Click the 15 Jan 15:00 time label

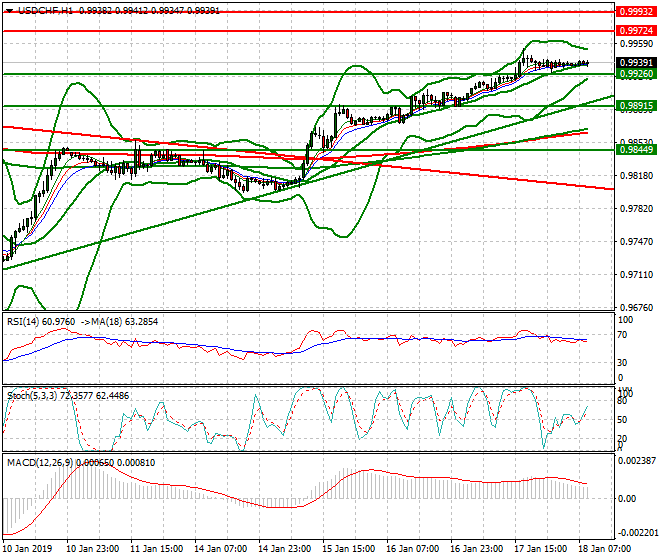(x=349, y=549)
